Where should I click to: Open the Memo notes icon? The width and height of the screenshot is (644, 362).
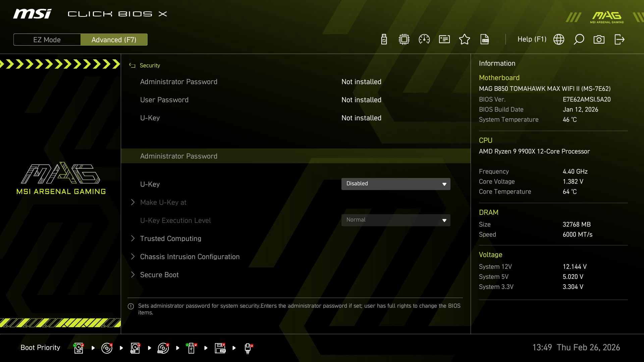[x=444, y=39]
